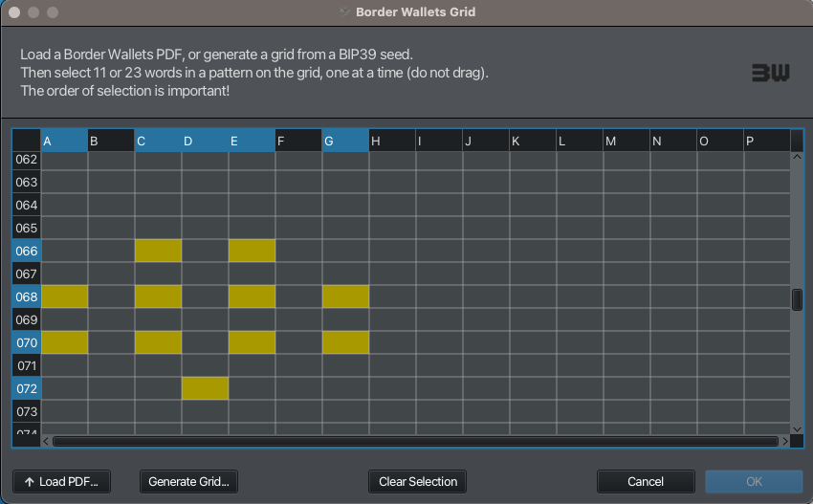Click the horizontal scrollbar thumb

tap(415, 441)
